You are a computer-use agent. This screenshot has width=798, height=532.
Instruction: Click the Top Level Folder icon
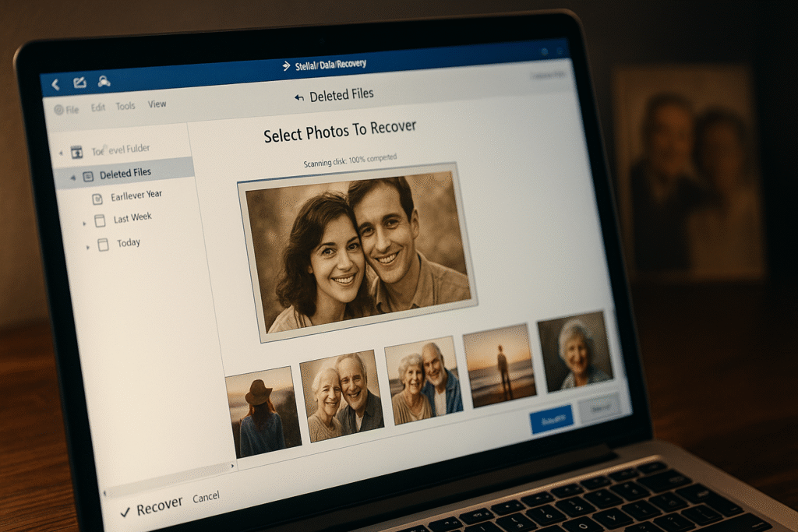pyautogui.click(x=76, y=152)
